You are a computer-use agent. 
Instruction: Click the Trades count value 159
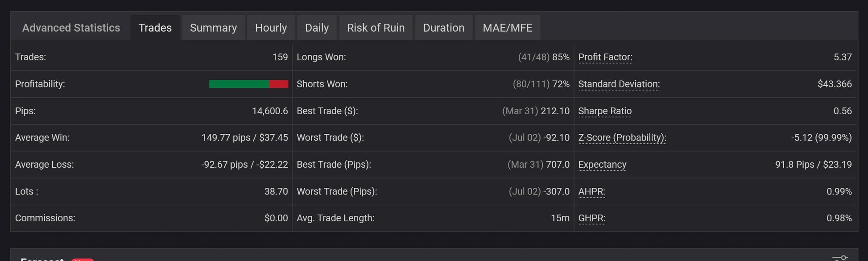[x=280, y=57]
